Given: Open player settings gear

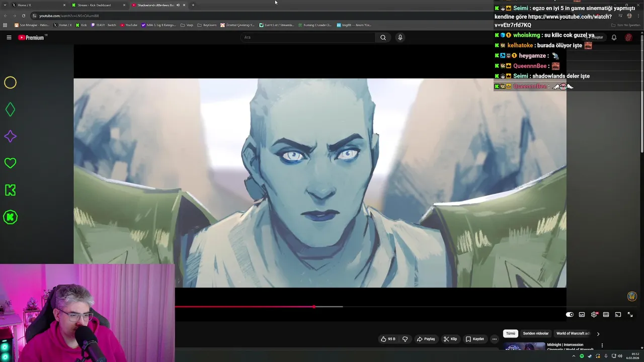Looking at the screenshot, I should [594, 314].
